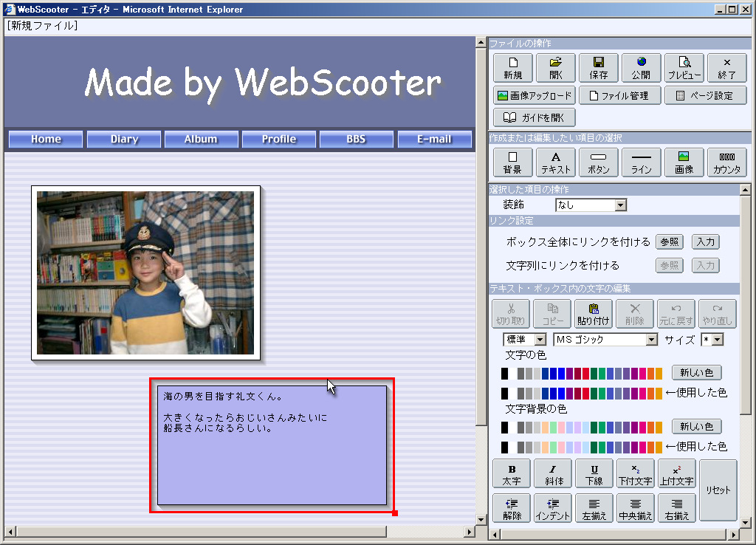Click the BBS navigation button
Screen dimensions: 756x545
[357, 139]
